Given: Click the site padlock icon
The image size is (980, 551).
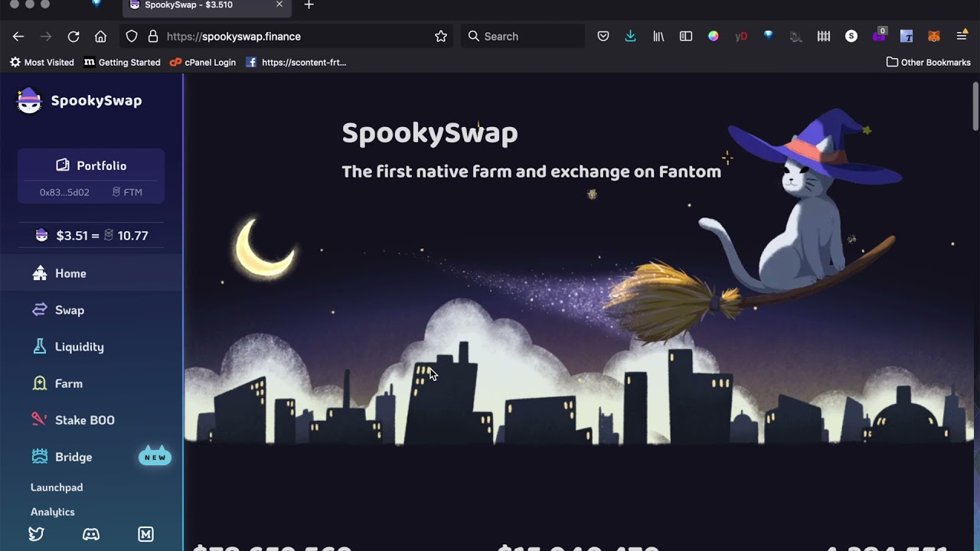Looking at the screenshot, I should [153, 36].
